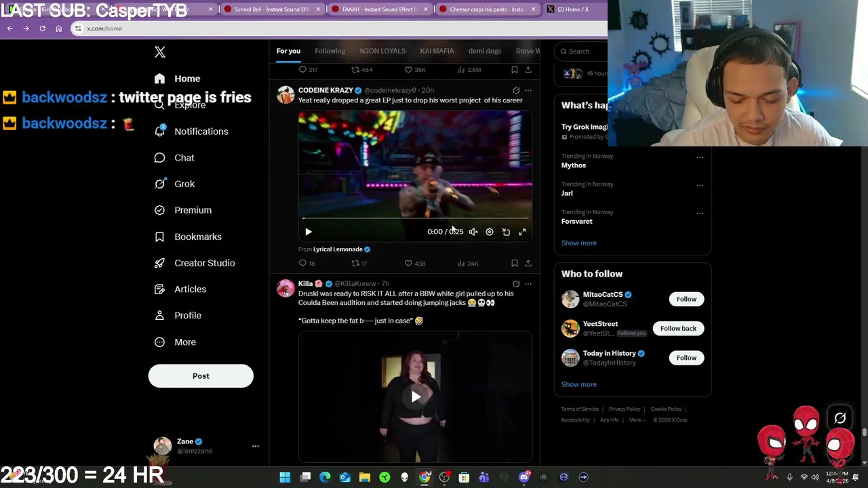Open options for trending Mythos
868x488 pixels.
[x=700, y=157]
